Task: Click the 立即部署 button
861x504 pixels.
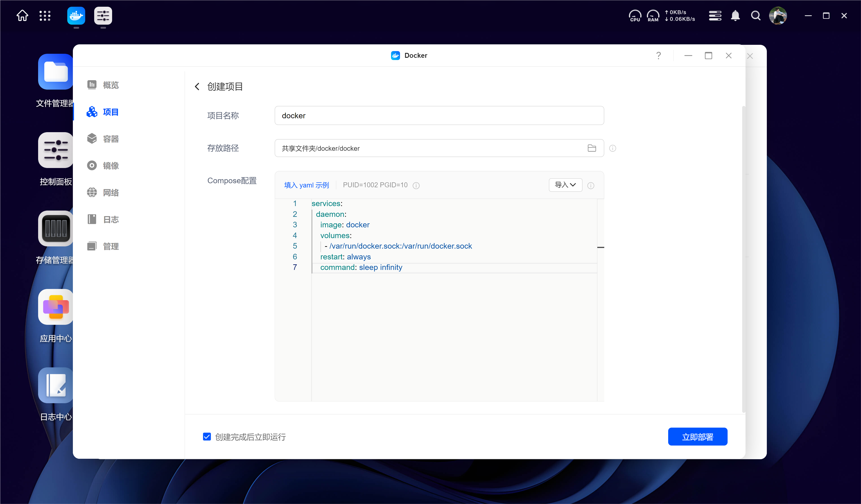Action: click(x=698, y=437)
